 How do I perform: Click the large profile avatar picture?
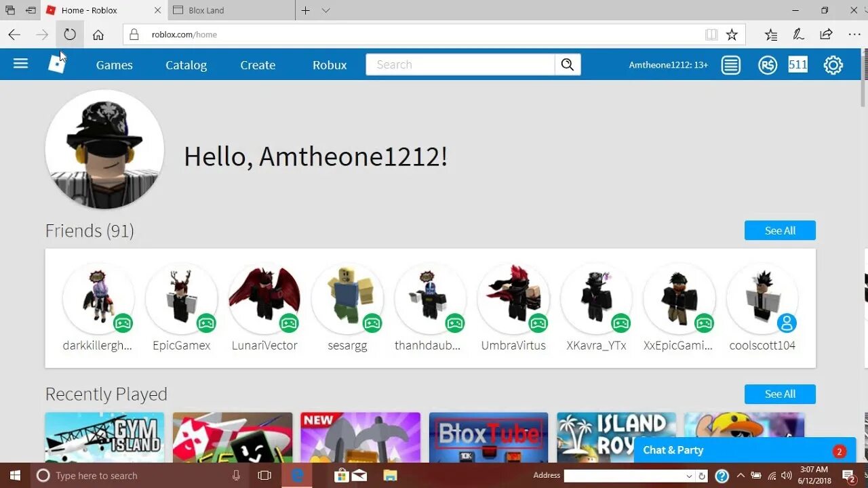click(x=104, y=149)
